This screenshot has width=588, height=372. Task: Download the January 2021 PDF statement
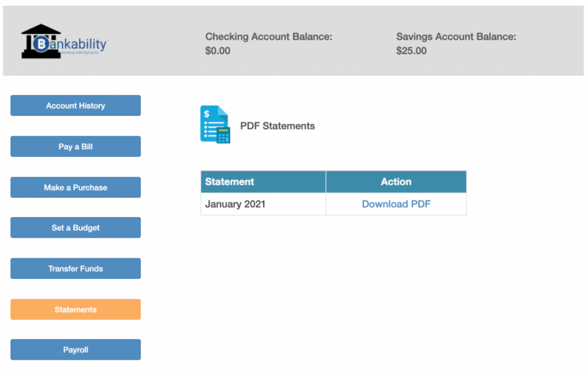[x=396, y=204]
